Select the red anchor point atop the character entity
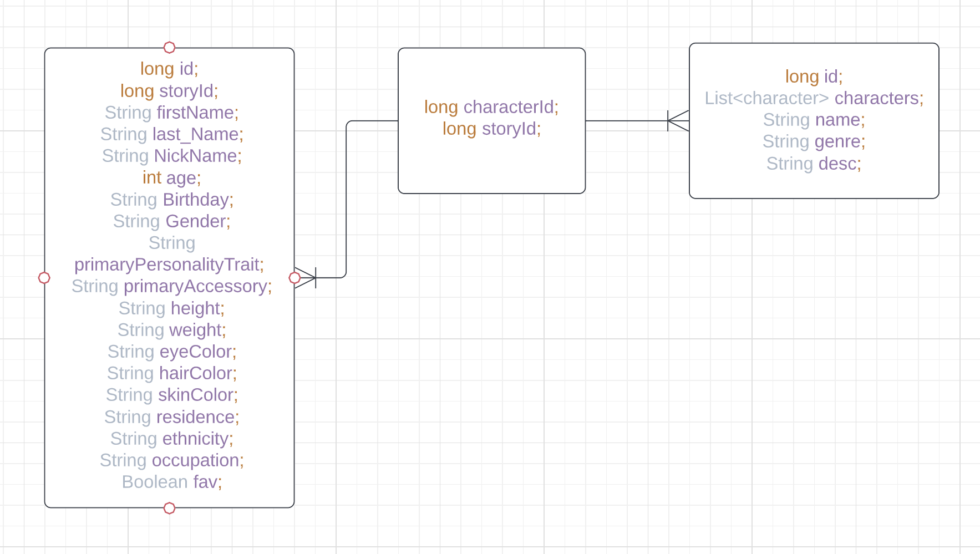This screenshot has height=554, width=980. tap(169, 48)
